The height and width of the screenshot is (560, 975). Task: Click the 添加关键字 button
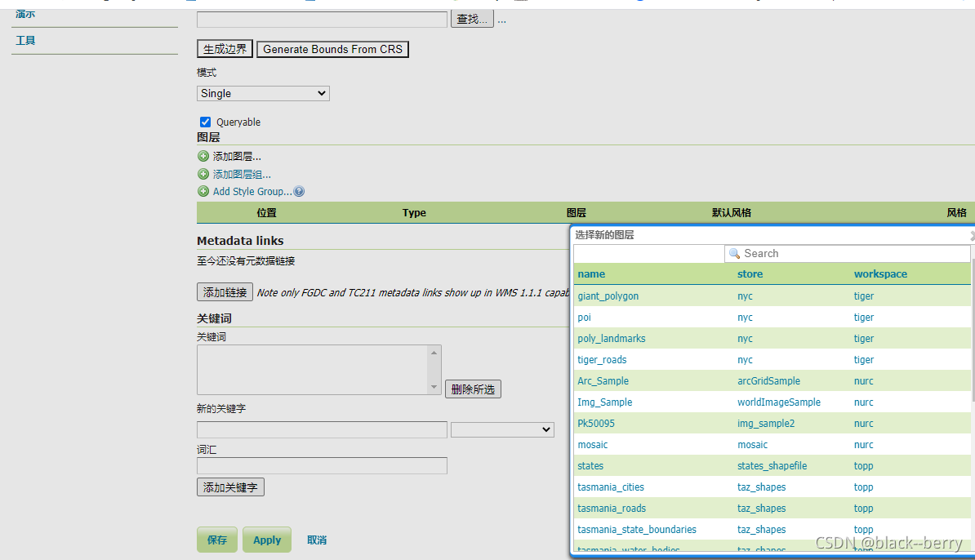coord(231,487)
